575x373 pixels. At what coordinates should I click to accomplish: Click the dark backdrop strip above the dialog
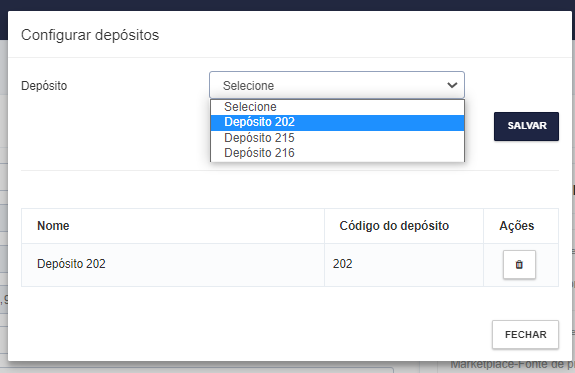click(x=288, y=5)
